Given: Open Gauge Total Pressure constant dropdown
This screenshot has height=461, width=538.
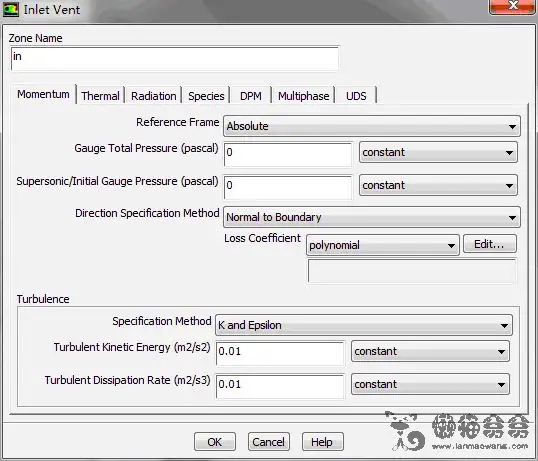Looking at the screenshot, I should coord(438,152).
